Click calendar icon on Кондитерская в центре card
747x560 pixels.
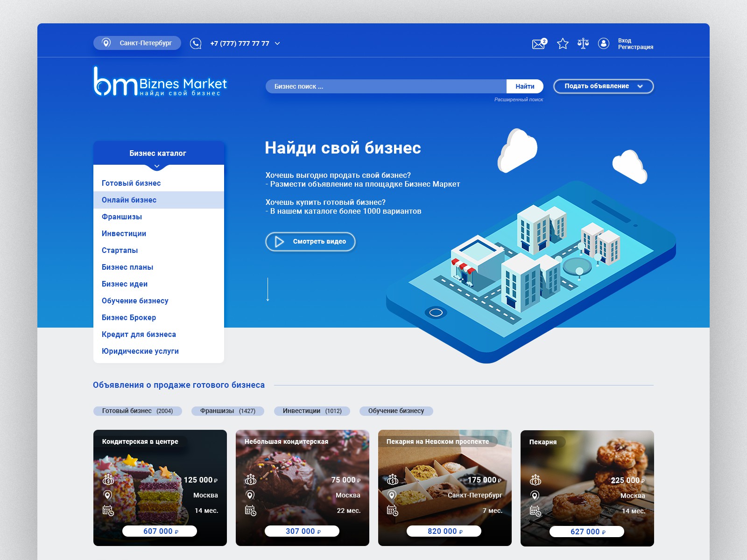[x=108, y=511]
